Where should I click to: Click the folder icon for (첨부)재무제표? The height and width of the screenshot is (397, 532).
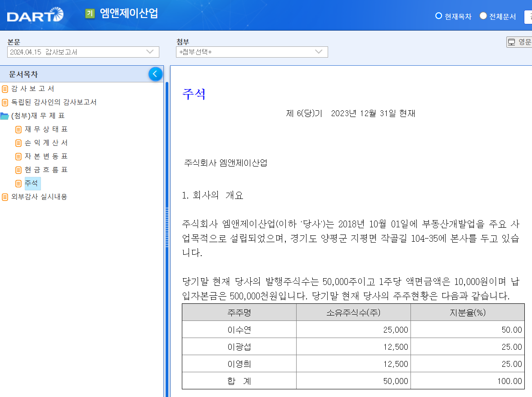point(5,116)
